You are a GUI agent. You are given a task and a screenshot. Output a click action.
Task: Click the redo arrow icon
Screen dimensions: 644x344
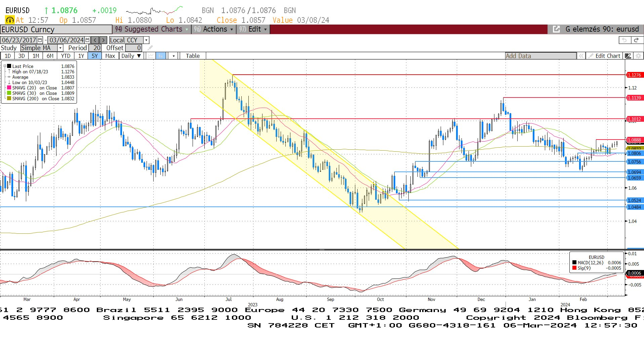(x=636, y=40)
